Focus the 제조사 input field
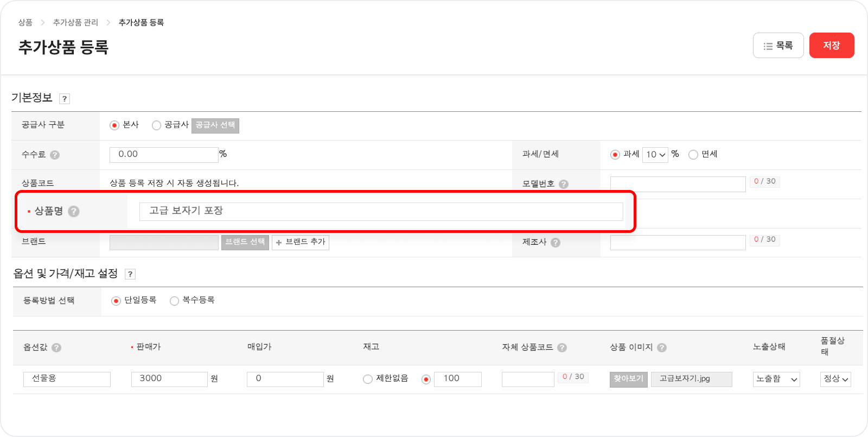Screen dimensions: 868x437 [x=678, y=243]
